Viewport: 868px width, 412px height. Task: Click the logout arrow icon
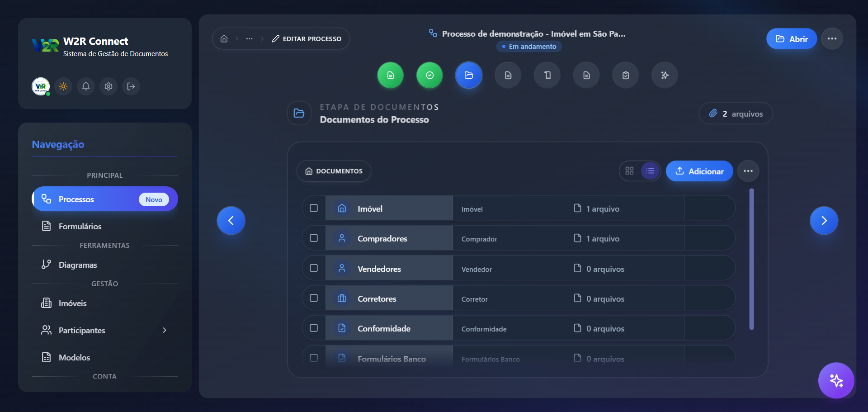click(131, 86)
